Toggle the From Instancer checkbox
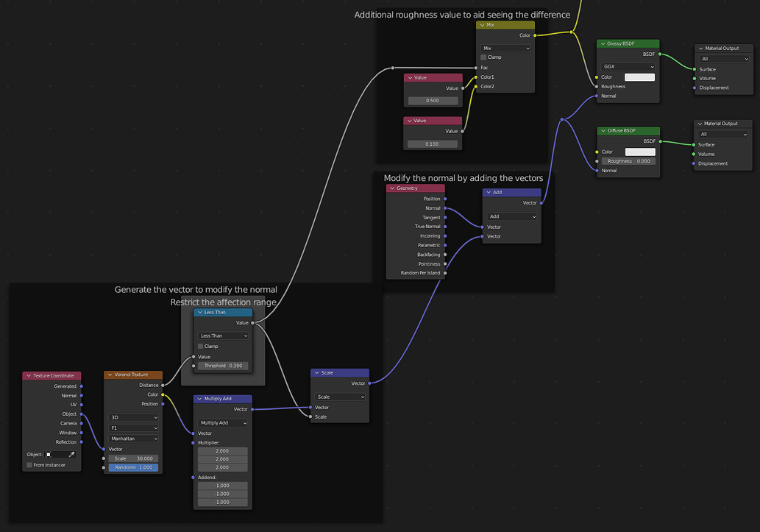The width and height of the screenshot is (760, 532). [x=29, y=465]
